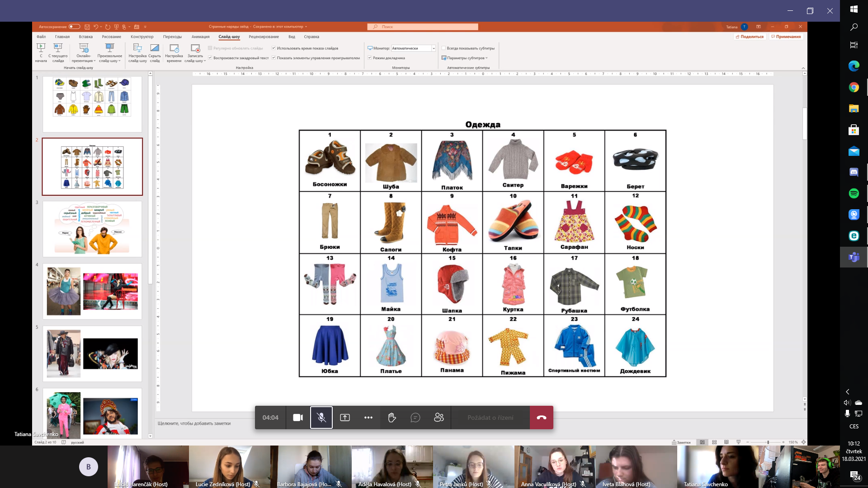Switch to slide sorter view

714,442
